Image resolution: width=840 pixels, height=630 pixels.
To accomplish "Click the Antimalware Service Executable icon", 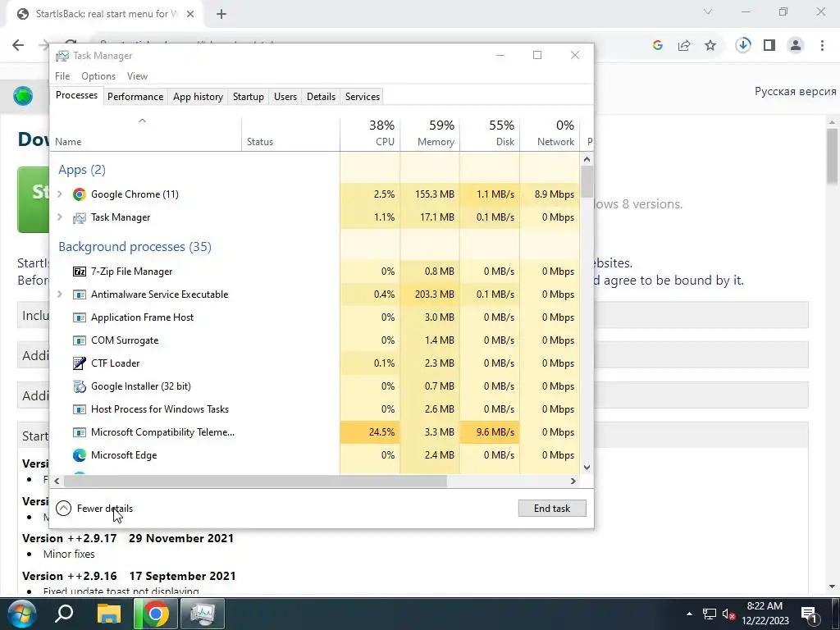I will coord(80,294).
